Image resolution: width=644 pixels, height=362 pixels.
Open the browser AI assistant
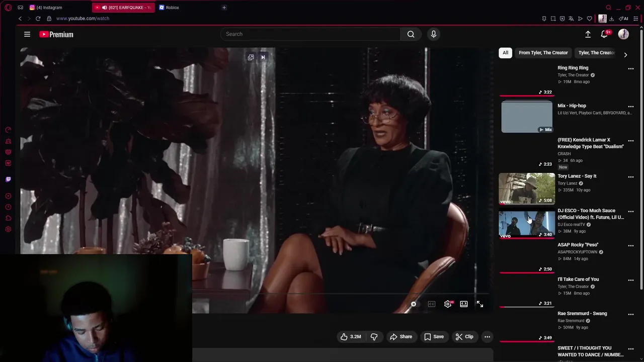point(623,19)
